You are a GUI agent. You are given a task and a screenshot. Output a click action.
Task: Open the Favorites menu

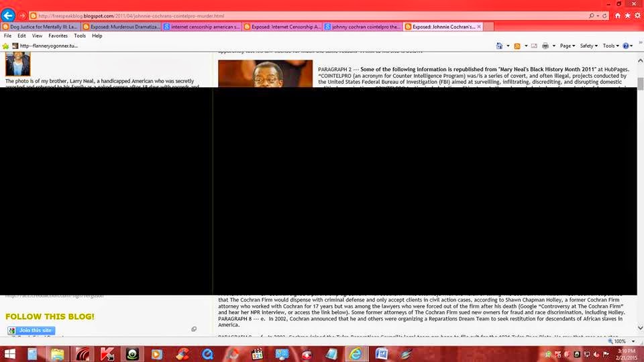tap(58, 36)
